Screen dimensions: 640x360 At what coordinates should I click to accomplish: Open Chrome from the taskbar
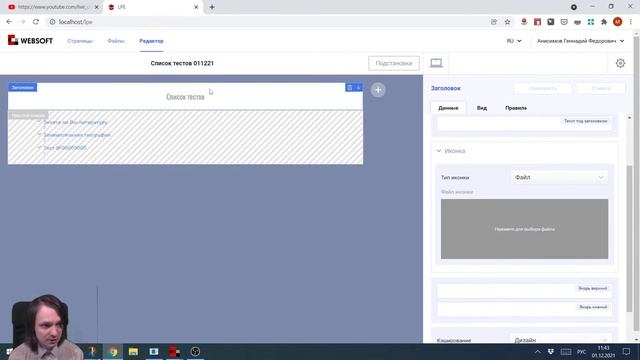click(113, 351)
